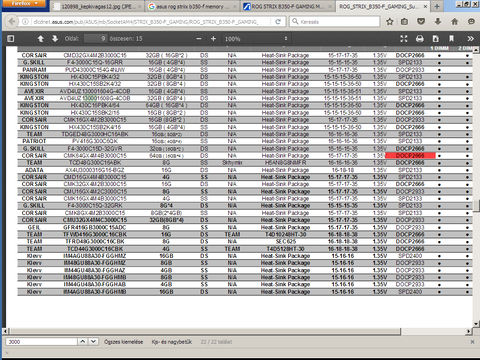Open the 100% zoom level dropdown
Image resolution: width=480 pixels, height=360 pixels.
click(256, 39)
